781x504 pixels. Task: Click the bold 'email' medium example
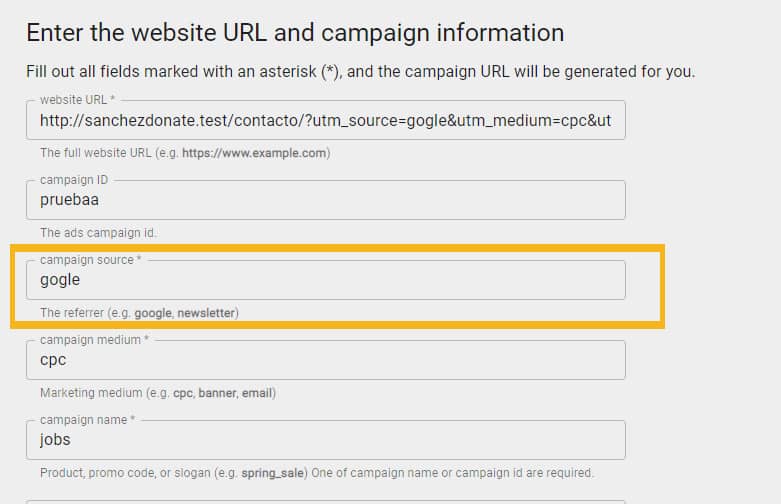pos(256,393)
